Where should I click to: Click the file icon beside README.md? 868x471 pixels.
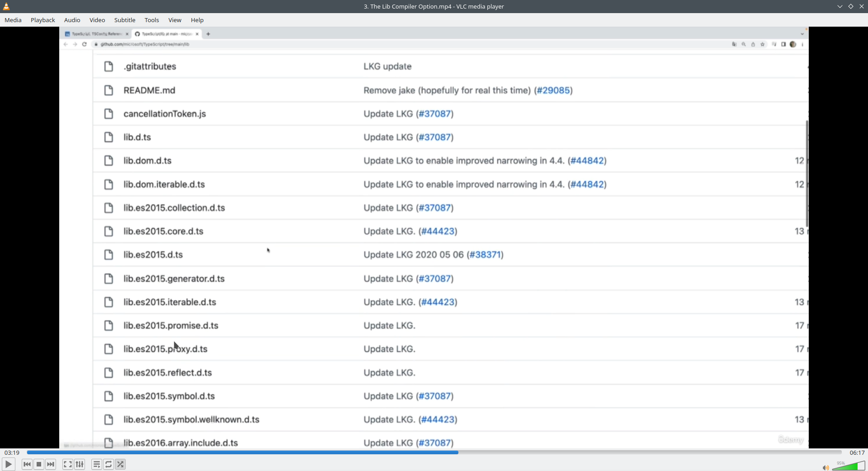point(108,90)
